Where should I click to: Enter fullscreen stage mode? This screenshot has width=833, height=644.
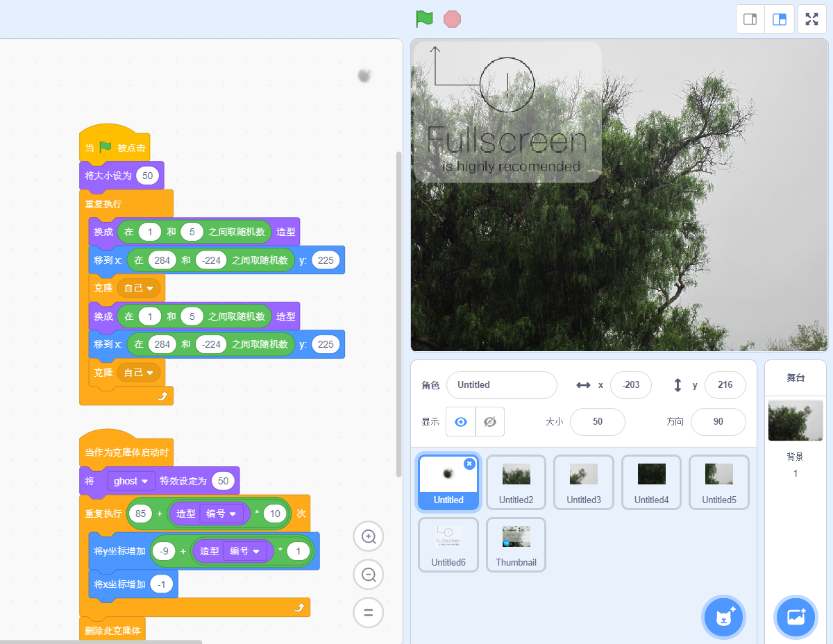tap(812, 19)
